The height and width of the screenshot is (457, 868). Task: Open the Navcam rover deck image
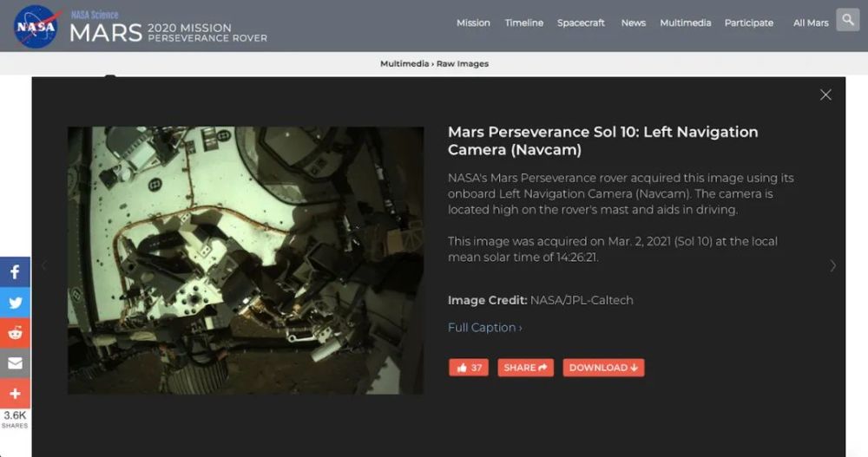246,261
